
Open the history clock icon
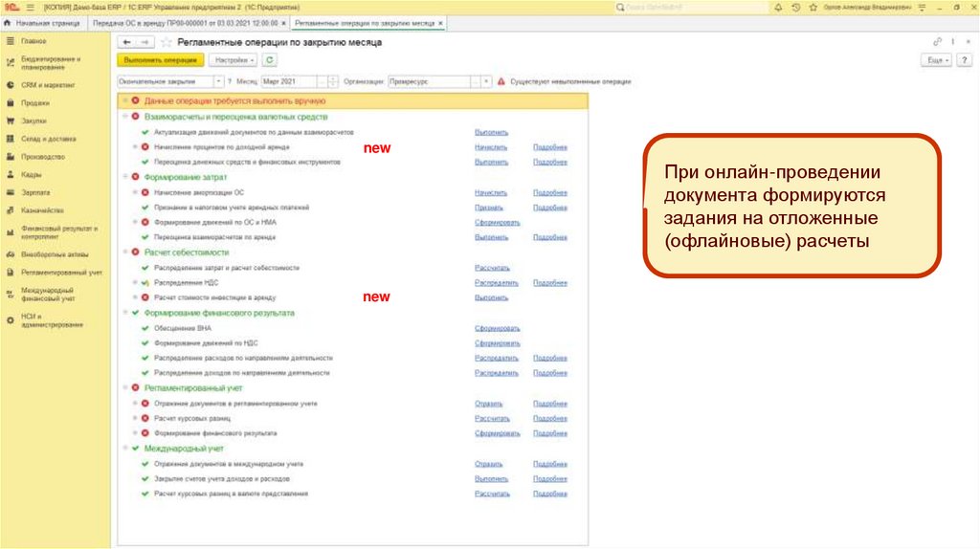(x=795, y=8)
